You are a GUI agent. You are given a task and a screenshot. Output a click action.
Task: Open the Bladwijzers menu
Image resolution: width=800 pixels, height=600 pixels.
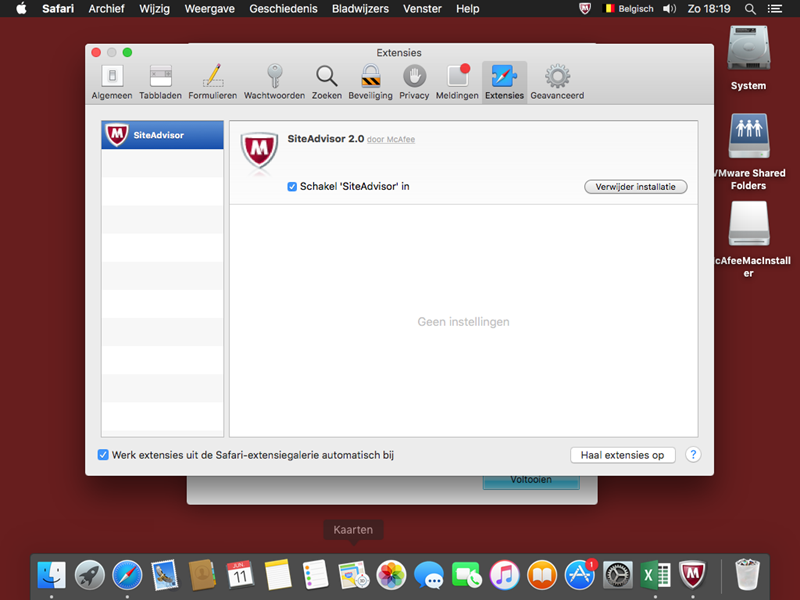pos(360,9)
